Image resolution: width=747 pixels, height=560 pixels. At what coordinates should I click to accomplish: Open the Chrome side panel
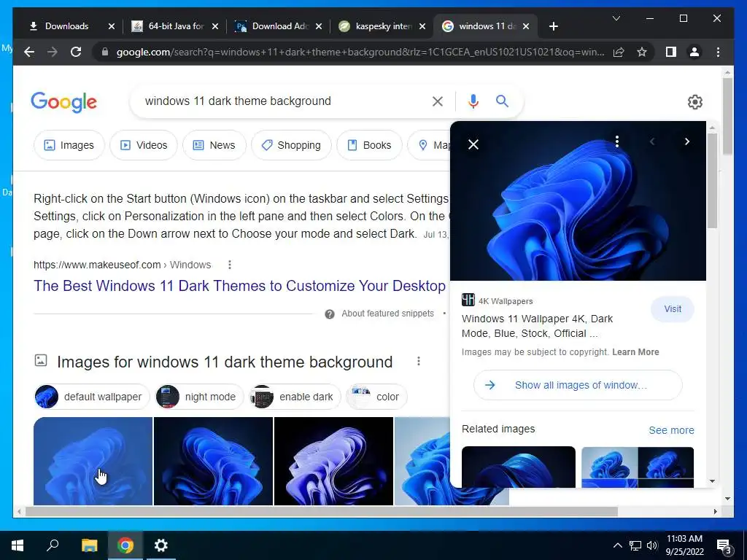tap(671, 52)
